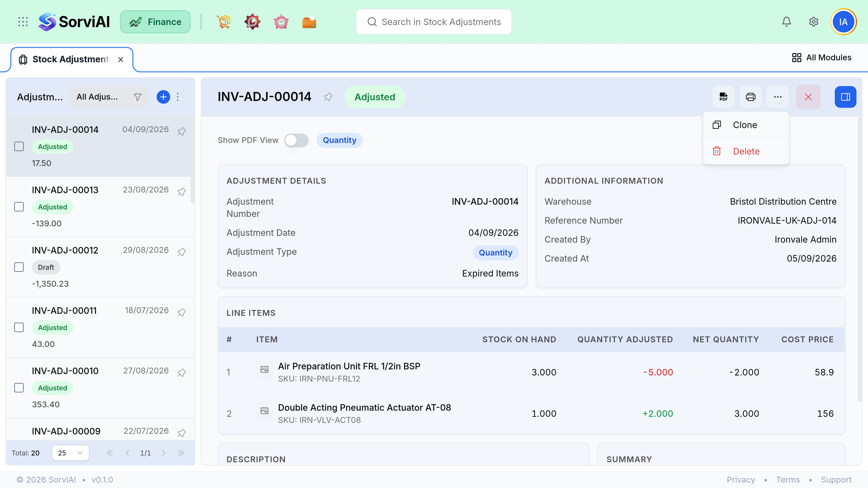Image resolution: width=868 pixels, height=488 pixels.
Task: Switch to Stock Adjustments tab
Action: [72, 60]
